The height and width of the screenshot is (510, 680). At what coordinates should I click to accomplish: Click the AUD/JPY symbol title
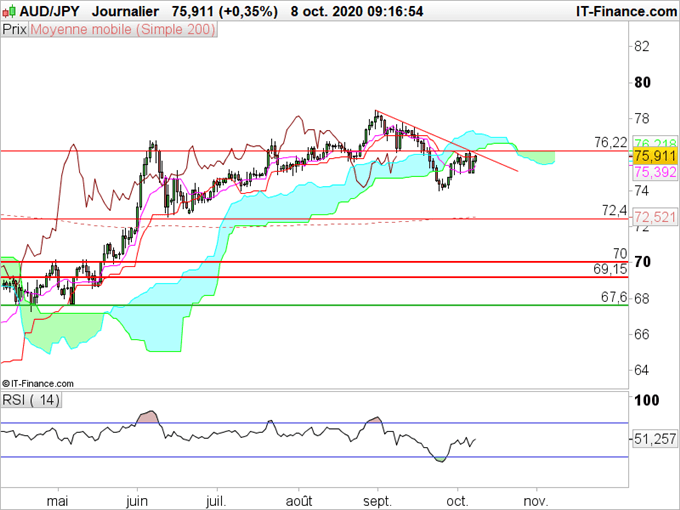click(x=49, y=11)
